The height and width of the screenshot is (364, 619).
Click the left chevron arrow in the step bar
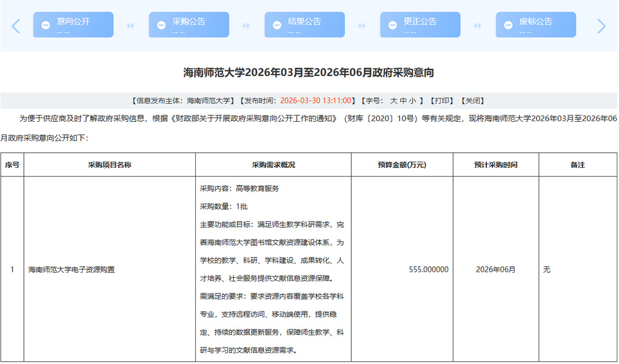click(x=16, y=26)
